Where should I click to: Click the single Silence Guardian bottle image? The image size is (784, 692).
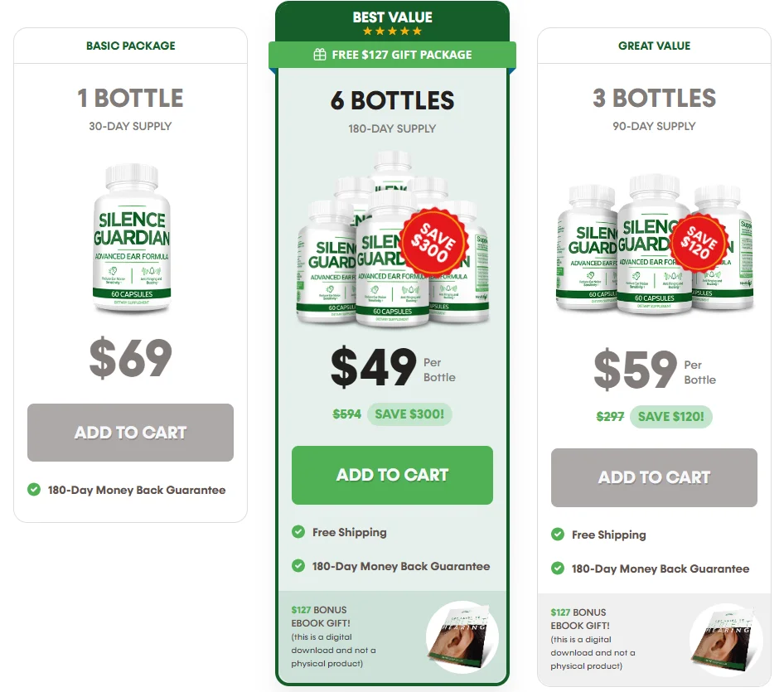(x=132, y=239)
